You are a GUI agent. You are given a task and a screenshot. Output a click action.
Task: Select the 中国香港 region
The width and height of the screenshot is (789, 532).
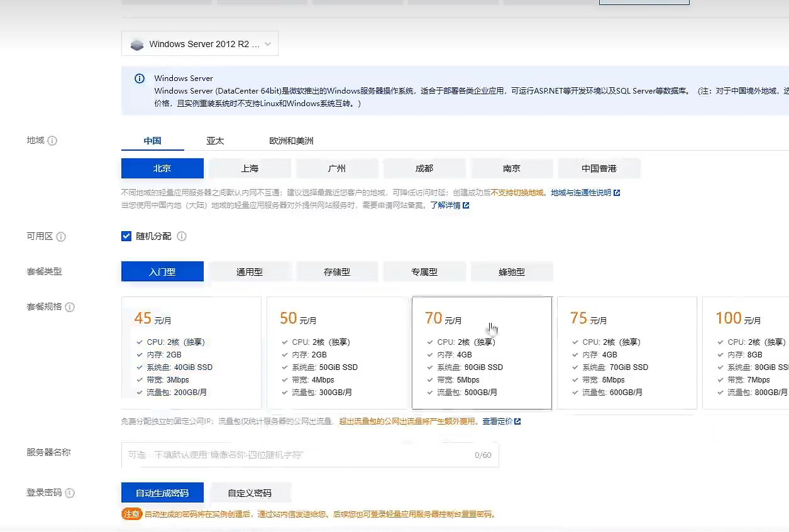599,168
